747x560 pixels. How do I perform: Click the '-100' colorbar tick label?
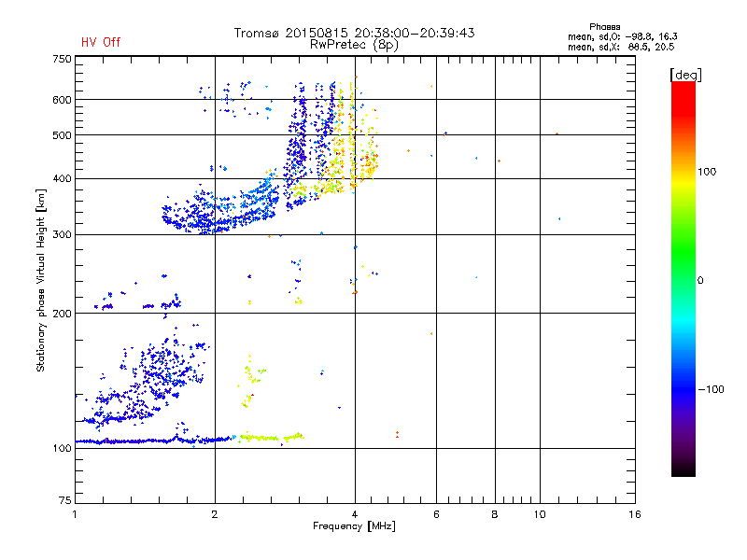(711, 389)
